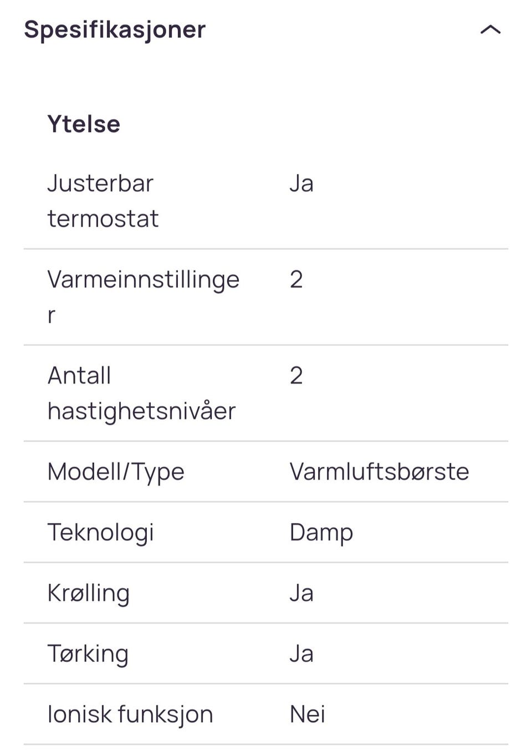Tap the Tørking label
532x756 pixels.
pos(88,653)
